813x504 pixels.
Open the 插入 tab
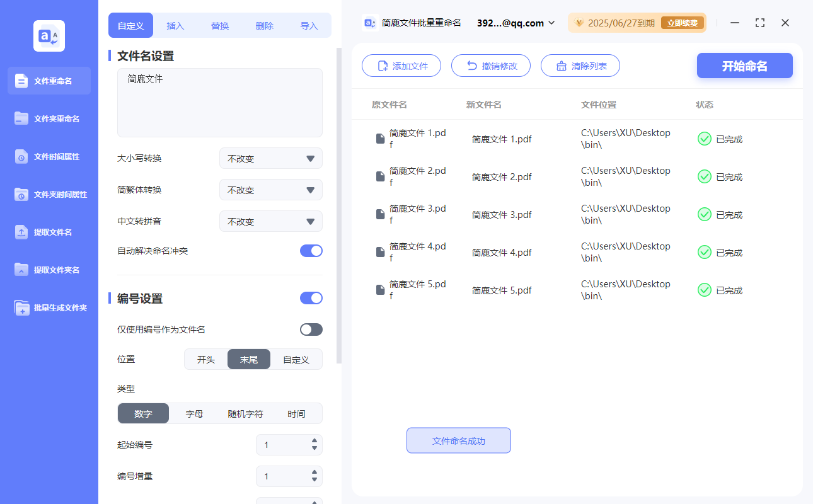(175, 25)
